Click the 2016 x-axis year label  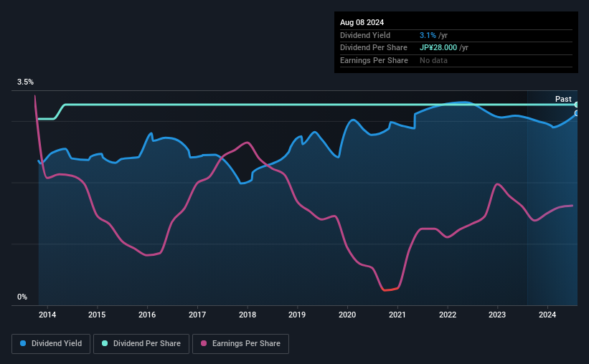[147, 315]
